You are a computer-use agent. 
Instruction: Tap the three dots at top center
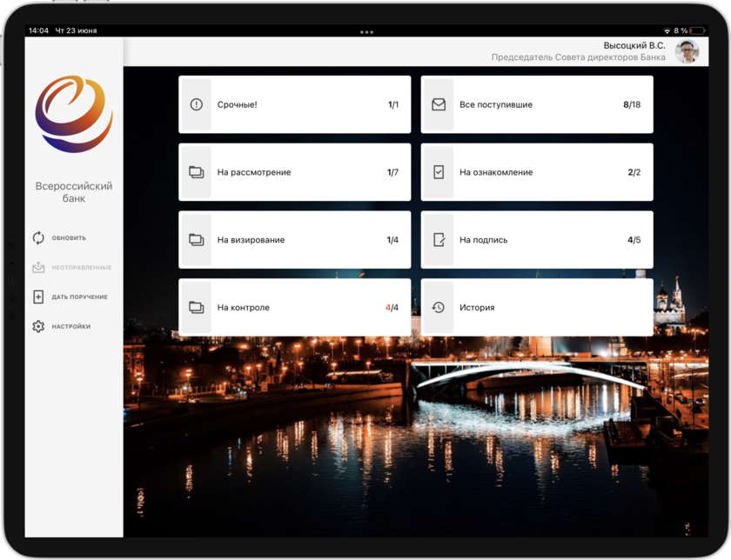[366, 32]
